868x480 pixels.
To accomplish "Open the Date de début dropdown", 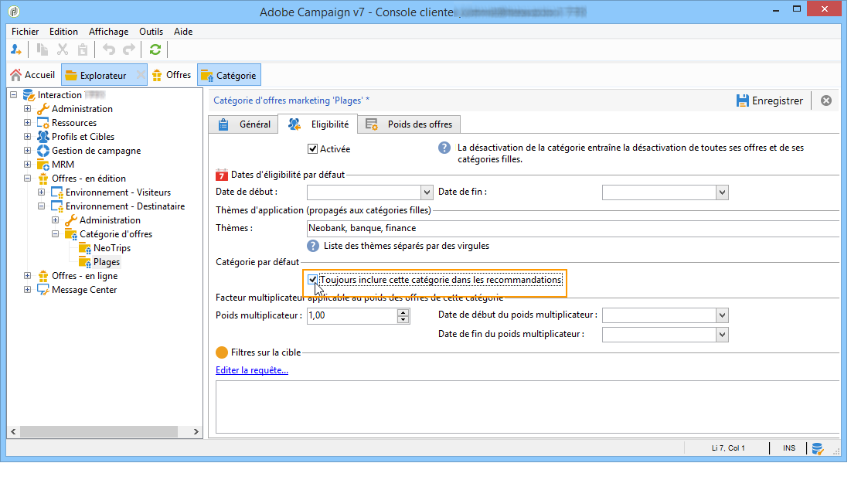I will [426, 192].
